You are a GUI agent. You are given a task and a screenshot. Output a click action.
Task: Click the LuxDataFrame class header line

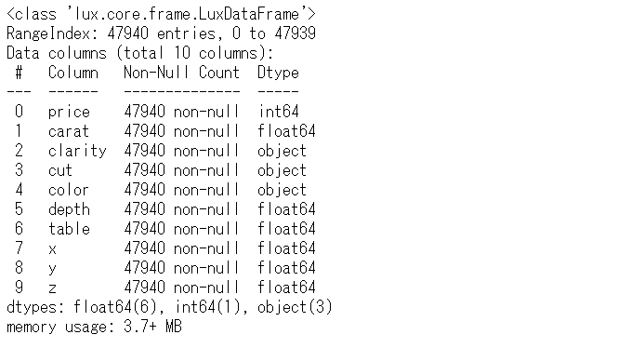[161, 14]
